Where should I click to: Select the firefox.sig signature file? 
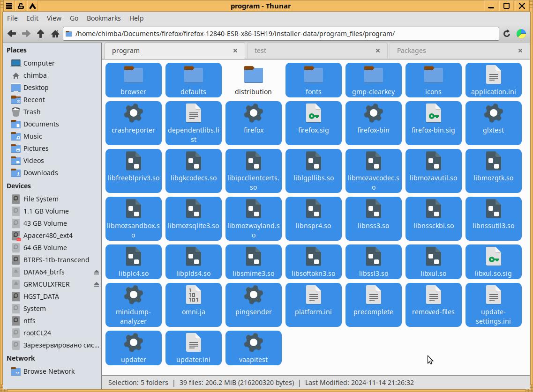tap(314, 123)
